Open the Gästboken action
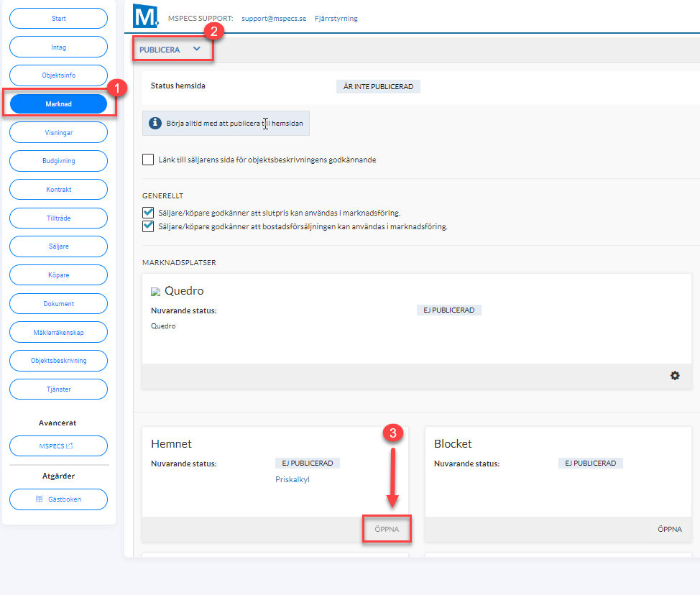The image size is (700, 595). (58, 499)
